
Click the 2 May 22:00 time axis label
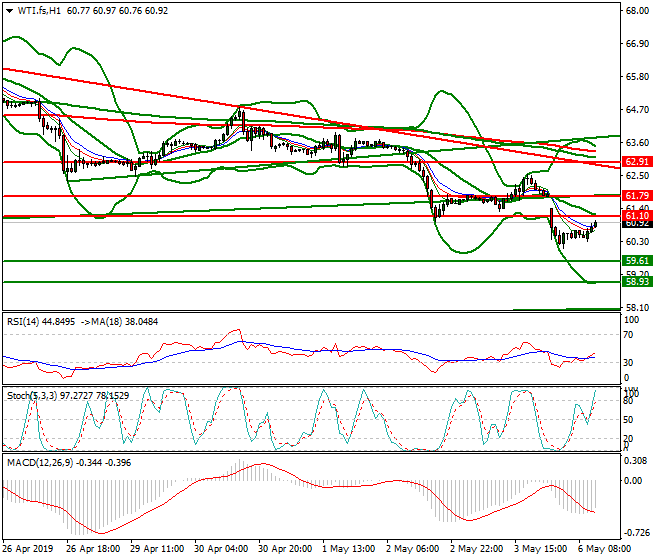coord(476,549)
